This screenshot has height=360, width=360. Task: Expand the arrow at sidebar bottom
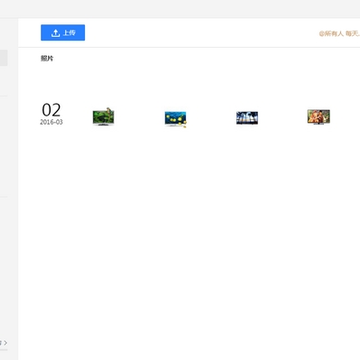(4, 342)
